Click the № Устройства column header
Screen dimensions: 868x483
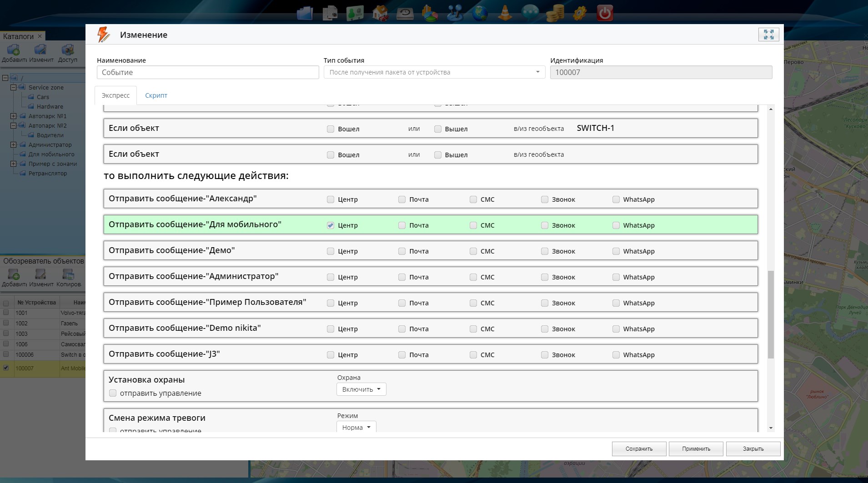pos(36,302)
